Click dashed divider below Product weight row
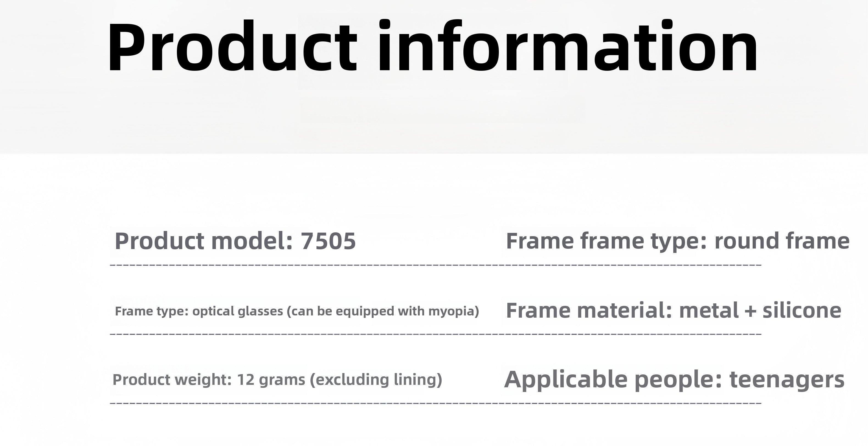The image size is (868, 446). [436, 403]
